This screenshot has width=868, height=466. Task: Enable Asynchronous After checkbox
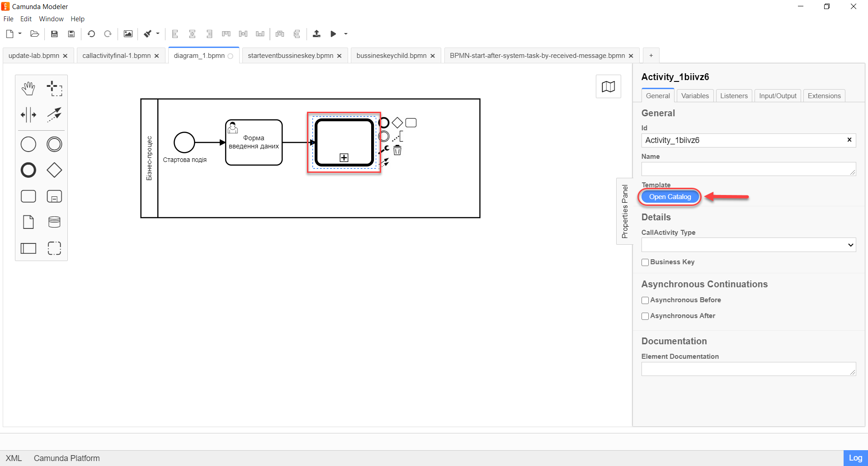pos(645,316)
